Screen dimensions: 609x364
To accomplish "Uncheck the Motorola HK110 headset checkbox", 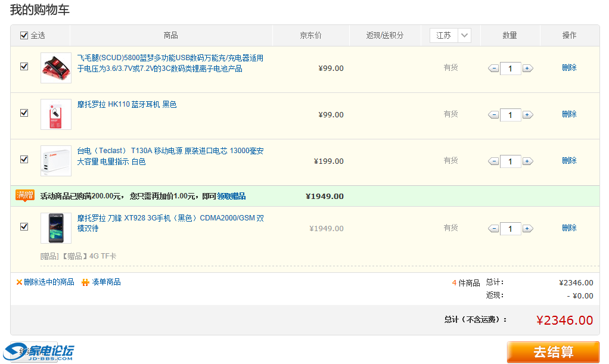I will (x=24, y=113).
